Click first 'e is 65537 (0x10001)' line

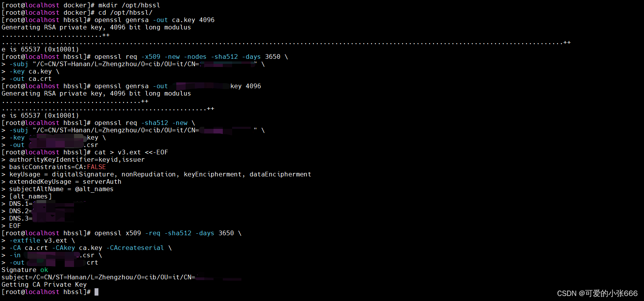pyautogui.click(x=40, y=50)
